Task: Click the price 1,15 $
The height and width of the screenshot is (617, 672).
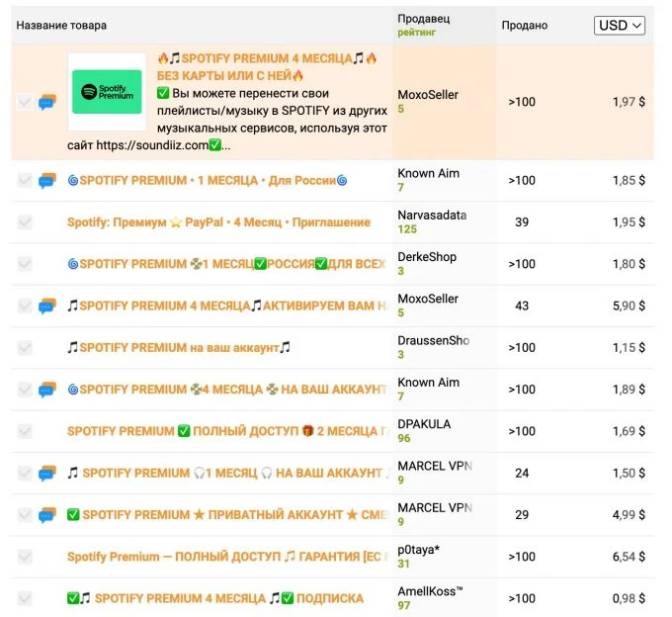Action: point(629,348)
